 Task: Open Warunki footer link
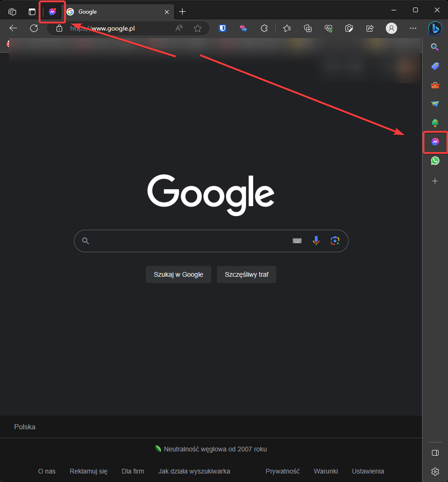(x=326, y=471)
